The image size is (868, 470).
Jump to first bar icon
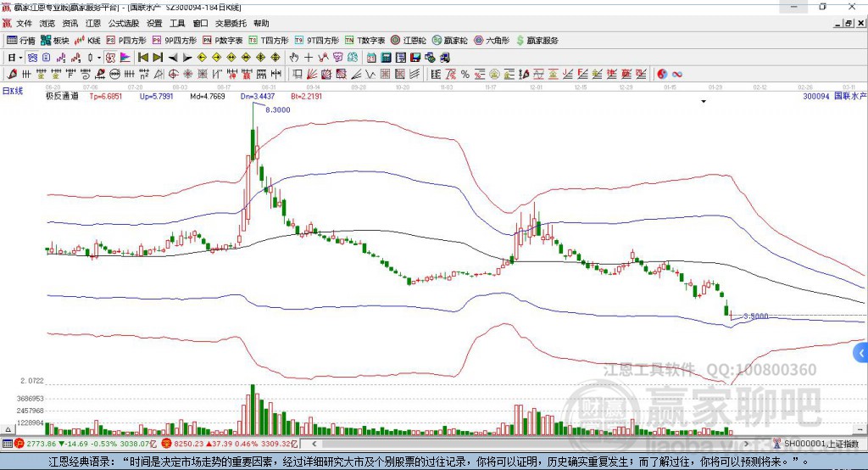pyautogui.click(x=142, y=58)
